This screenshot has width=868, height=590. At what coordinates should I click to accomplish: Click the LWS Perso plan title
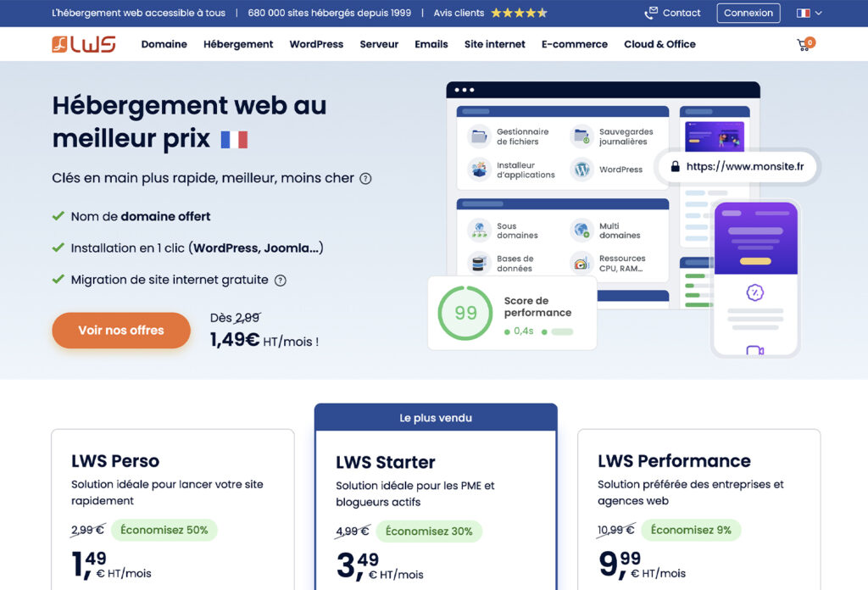tap(115, 461)
